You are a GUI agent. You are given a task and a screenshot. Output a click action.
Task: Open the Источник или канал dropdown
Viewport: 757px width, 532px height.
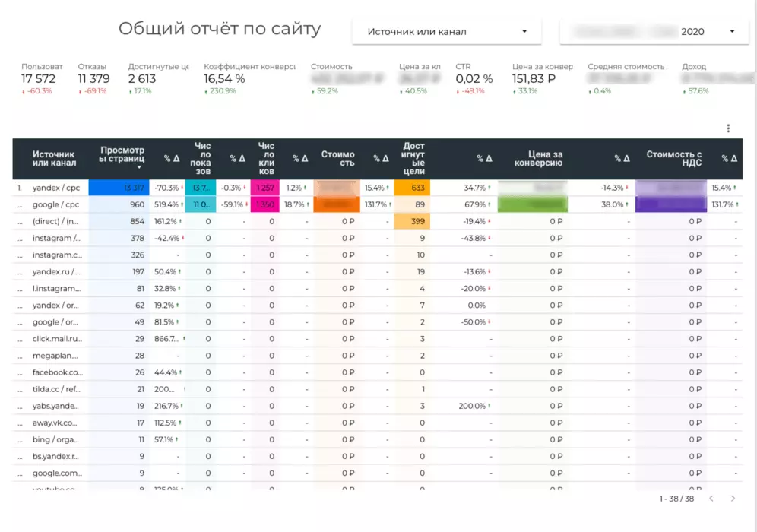(x=447, y=32)
